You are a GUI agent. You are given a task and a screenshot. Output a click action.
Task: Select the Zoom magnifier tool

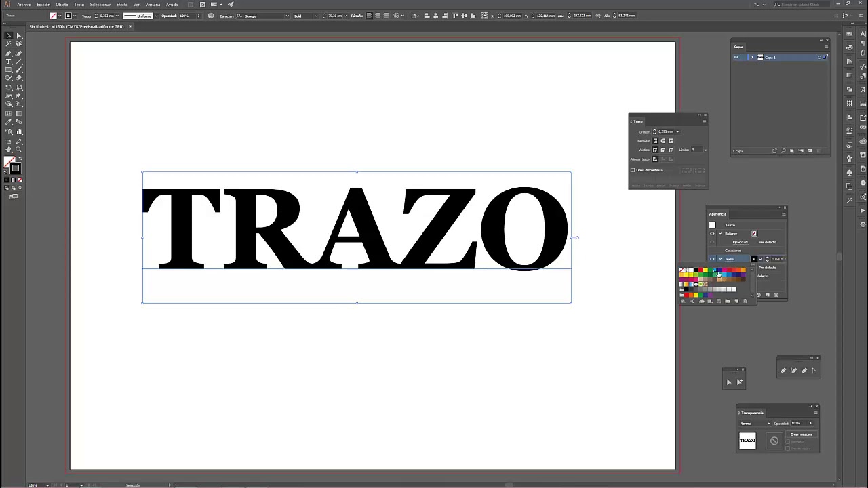18,148
